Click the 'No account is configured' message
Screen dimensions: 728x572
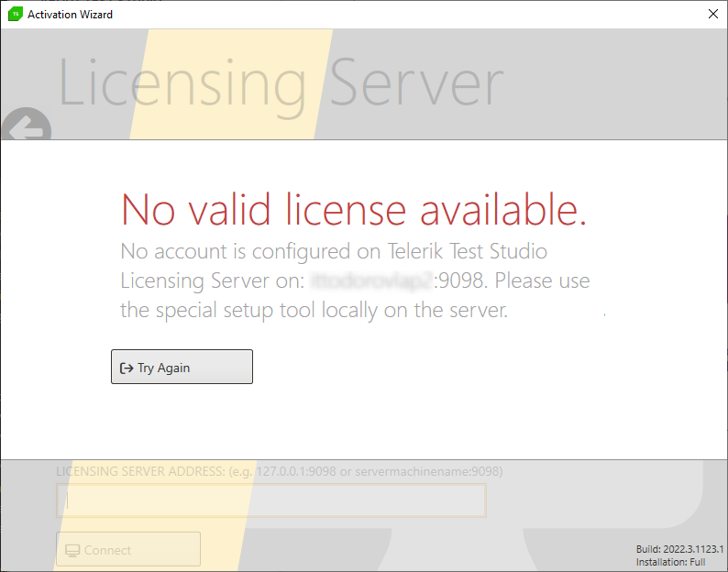pyautogui.click(x=355, y=280)
